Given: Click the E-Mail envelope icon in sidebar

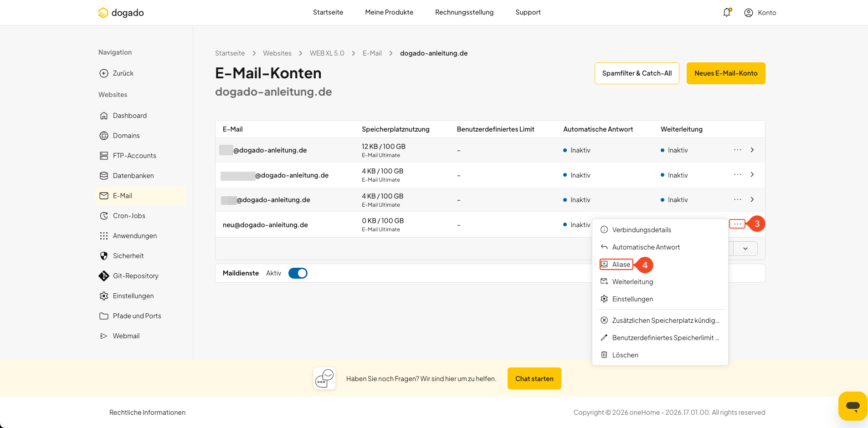Looking at the screenshot, I should 104,196.
